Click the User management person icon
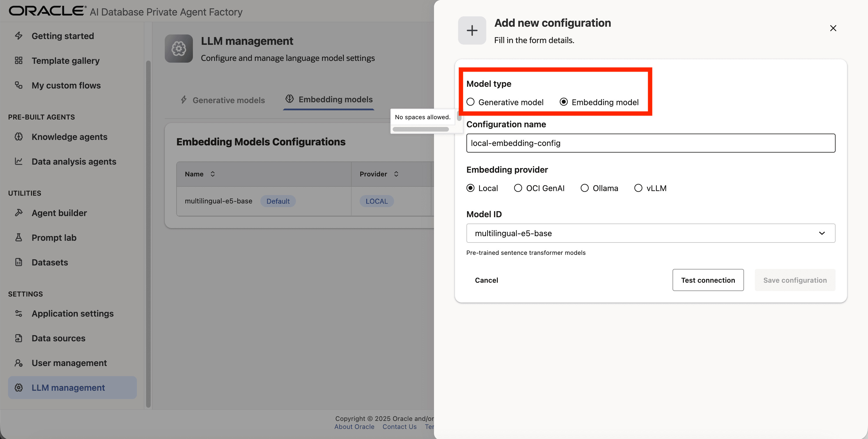Viewport: 868px width, 439px height. point(19,363)
